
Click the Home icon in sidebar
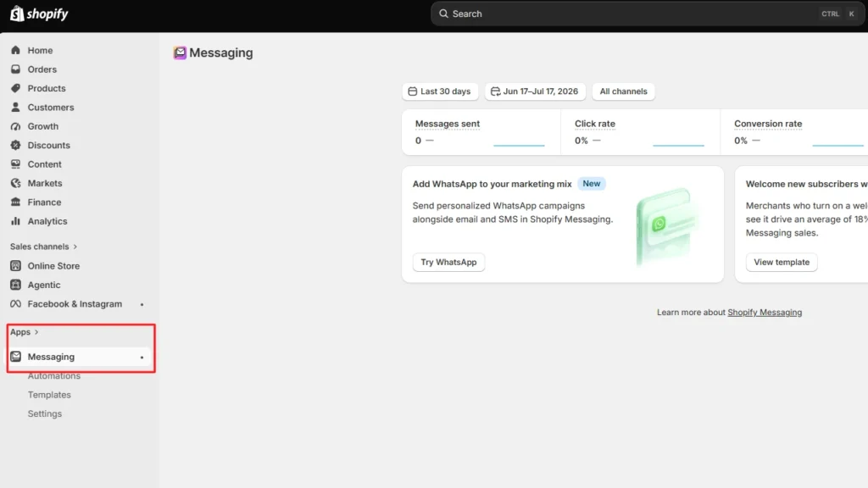15,50
